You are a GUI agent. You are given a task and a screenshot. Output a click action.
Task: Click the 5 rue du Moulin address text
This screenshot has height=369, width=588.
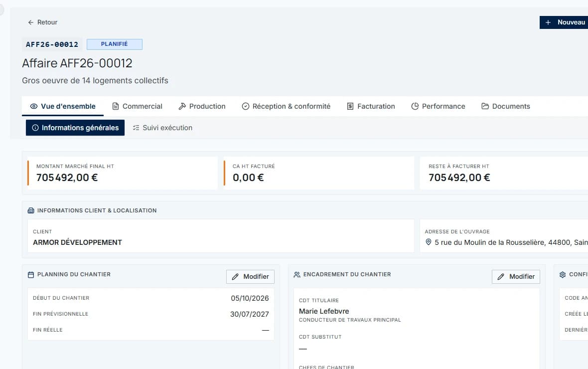click(511, 242)
